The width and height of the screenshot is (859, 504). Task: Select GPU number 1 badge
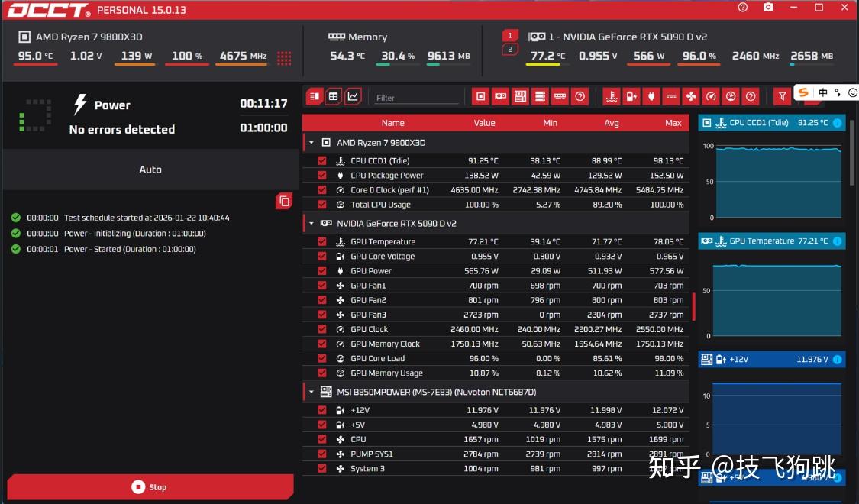coord(510,36)
